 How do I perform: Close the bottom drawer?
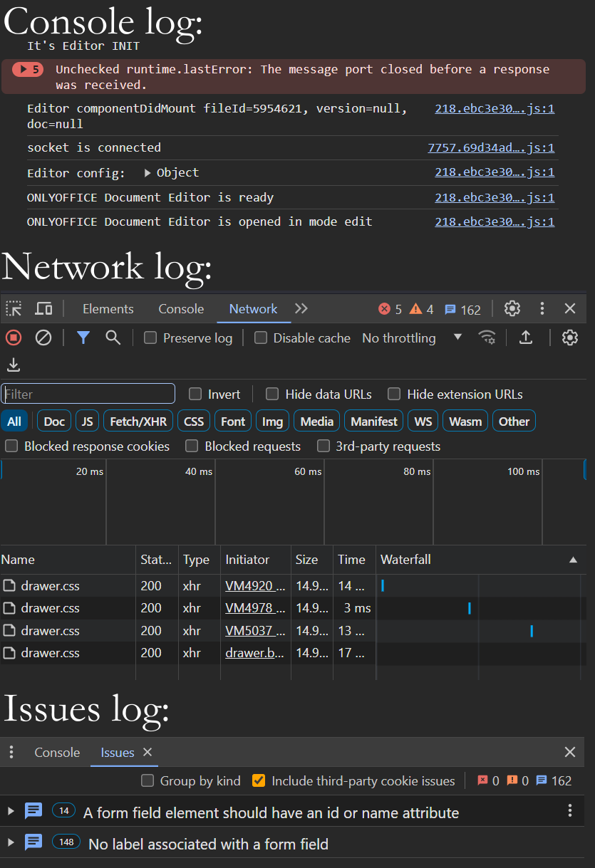point(570,752)
